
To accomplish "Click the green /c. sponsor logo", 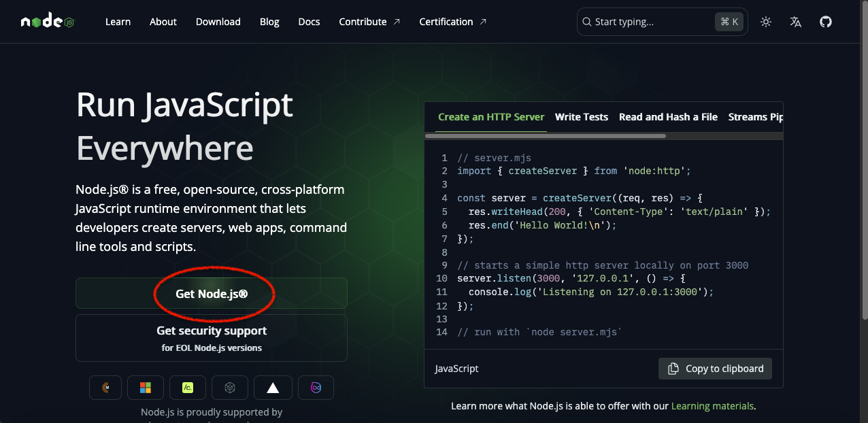I will coord(188,388).
